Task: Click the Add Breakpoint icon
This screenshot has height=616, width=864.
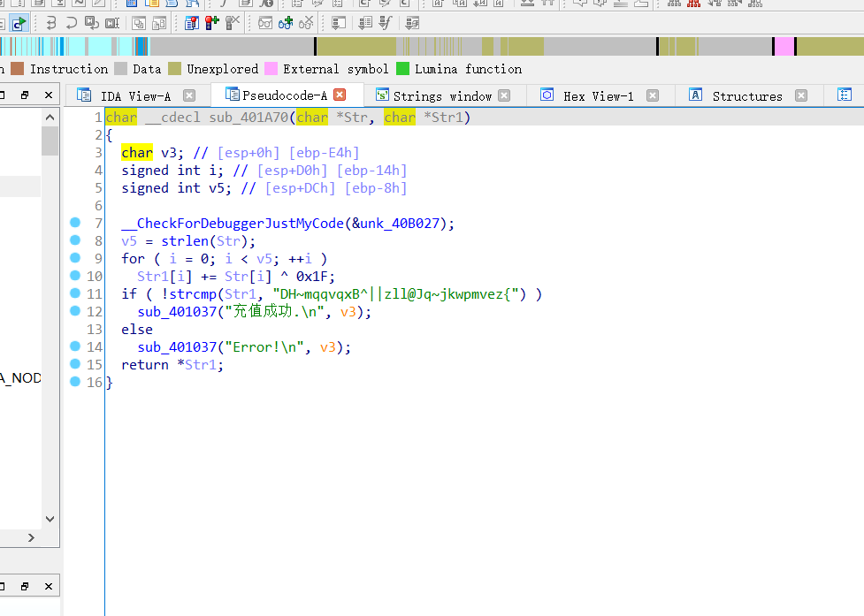Action: point(211,23)
